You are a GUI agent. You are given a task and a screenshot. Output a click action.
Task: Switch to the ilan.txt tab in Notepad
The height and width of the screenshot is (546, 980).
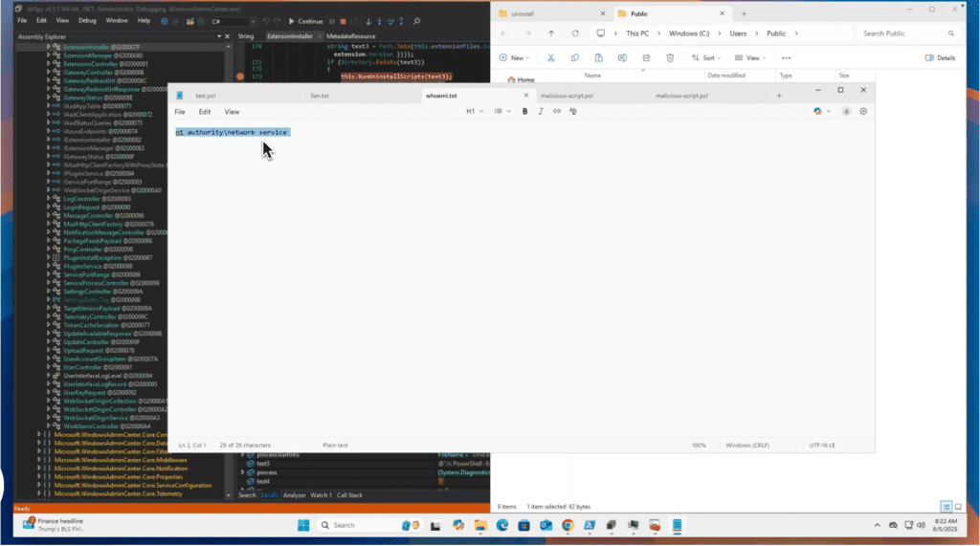tap(320, 96)
